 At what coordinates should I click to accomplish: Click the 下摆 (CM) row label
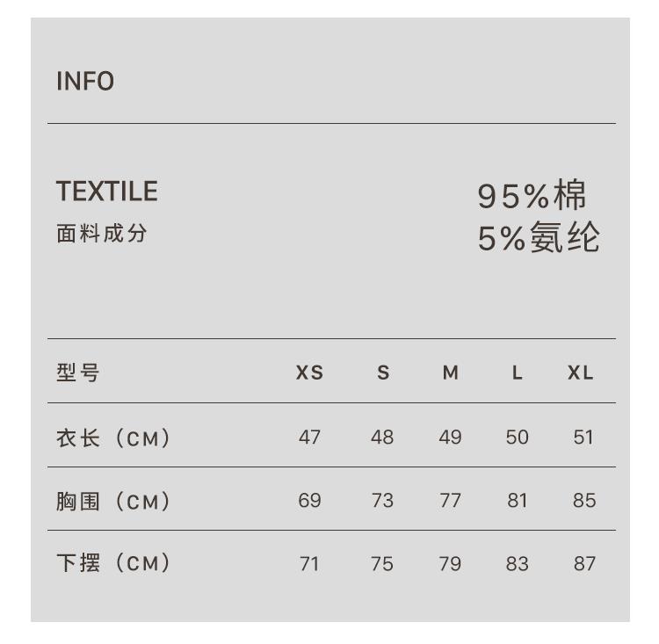click(x=113, y=563)
